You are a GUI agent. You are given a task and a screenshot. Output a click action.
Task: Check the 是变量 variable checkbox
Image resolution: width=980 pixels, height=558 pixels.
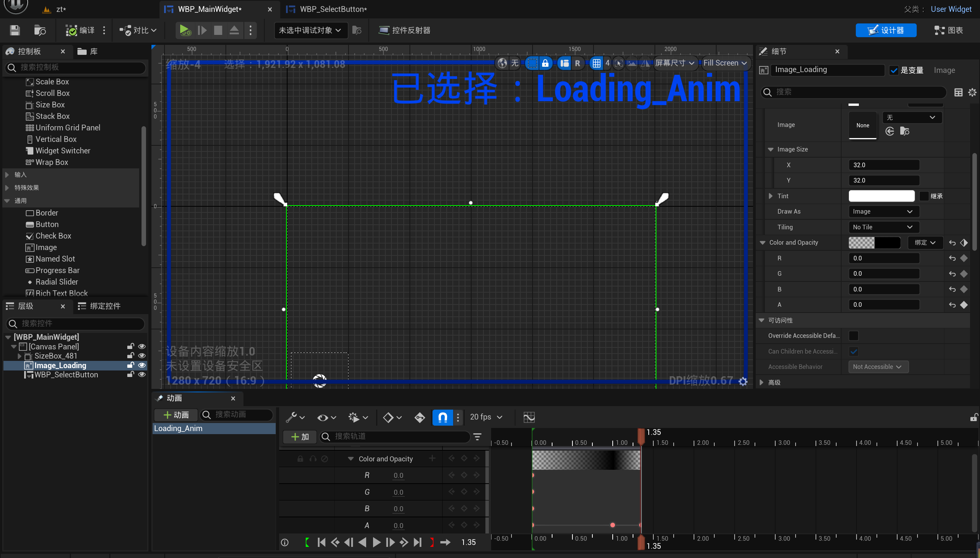[894, 70]
